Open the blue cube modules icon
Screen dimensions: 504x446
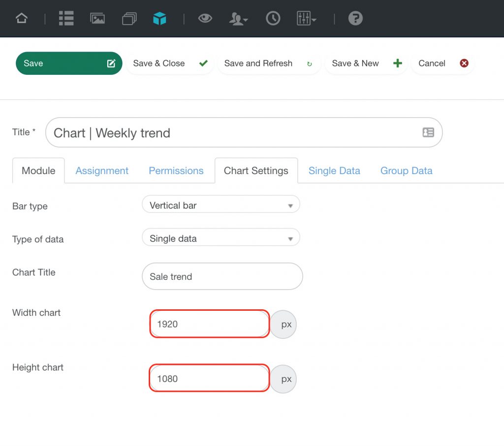(160, 18)
